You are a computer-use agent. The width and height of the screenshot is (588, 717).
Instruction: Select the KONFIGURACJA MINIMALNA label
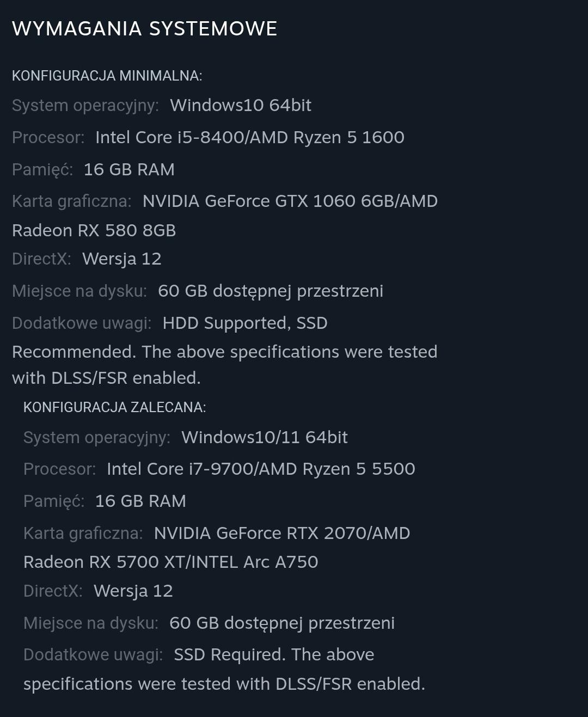click(x=107, y=76)
